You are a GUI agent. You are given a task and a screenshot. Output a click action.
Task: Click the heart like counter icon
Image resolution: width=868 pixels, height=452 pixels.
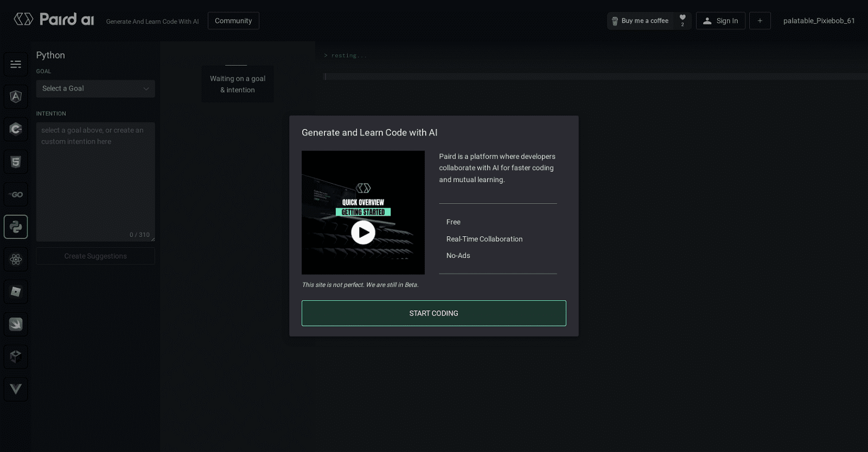coord(682,20)
